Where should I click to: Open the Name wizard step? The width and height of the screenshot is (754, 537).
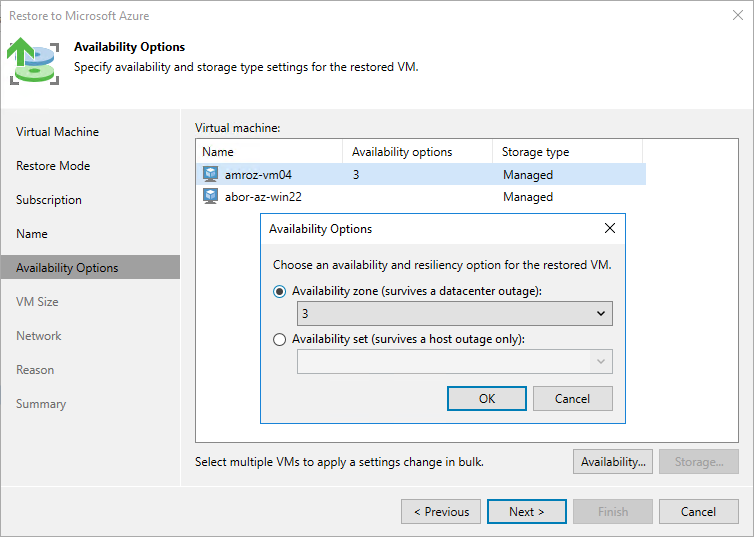pos(32,234)
